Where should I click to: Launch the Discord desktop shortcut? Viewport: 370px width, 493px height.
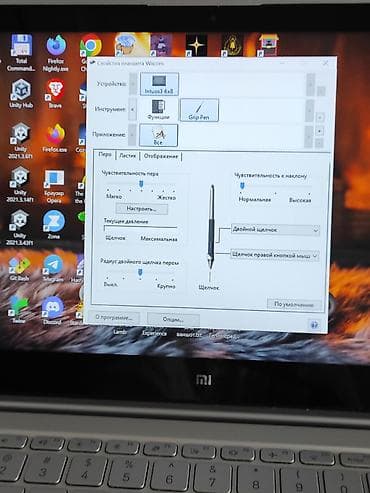tap(52, 310)
